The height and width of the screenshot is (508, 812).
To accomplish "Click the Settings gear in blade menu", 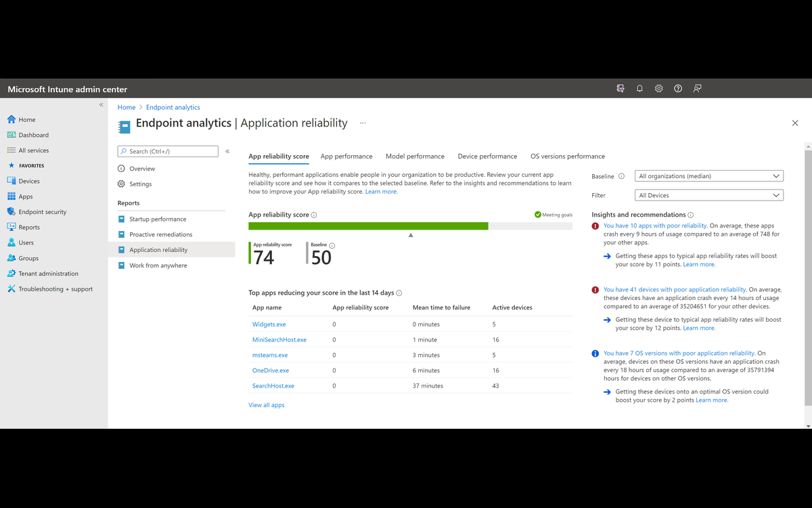I will pos(121,184).
